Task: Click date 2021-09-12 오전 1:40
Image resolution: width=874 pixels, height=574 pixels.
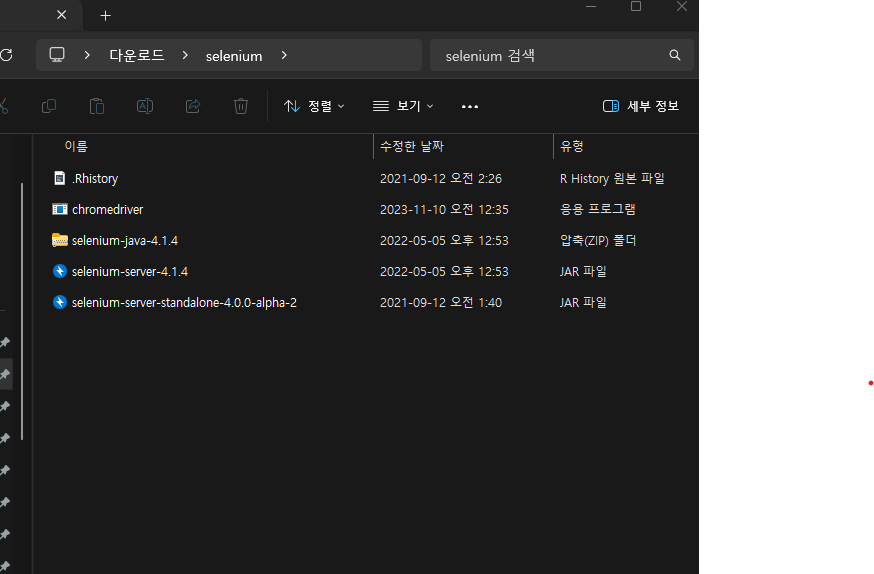Action: (441, 303)
